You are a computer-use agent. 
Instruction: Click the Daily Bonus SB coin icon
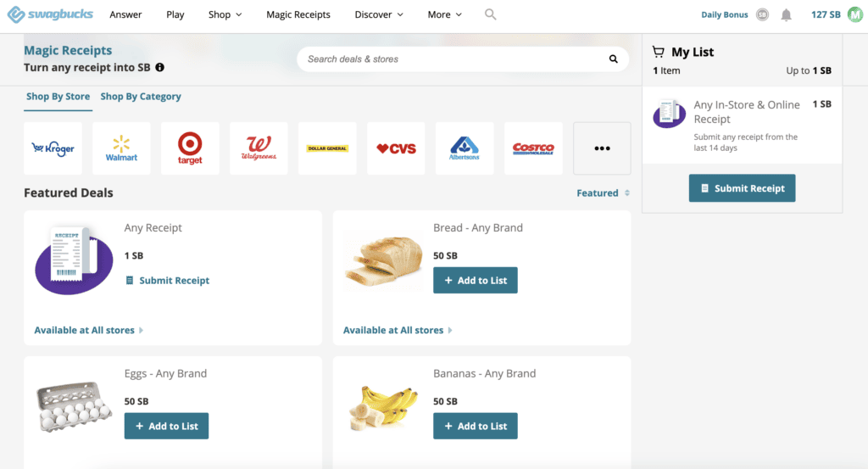click(x=762, y=14)
